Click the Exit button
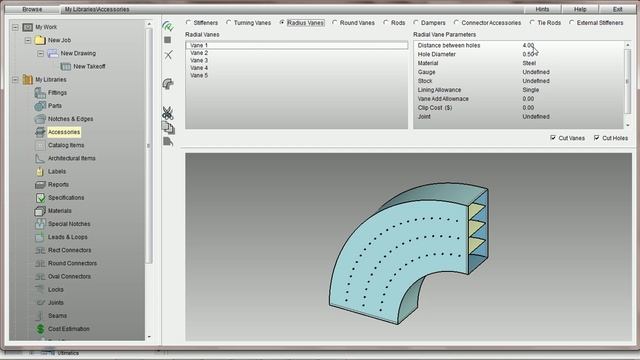Image resolution: width=640 pixels, height=360 pixels. [617, 9]
